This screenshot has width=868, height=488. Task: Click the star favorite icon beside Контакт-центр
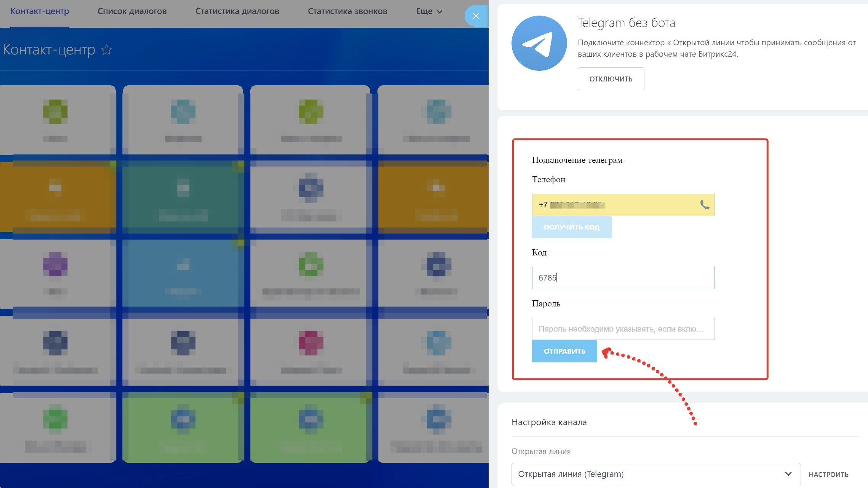click(x=107, y=50)
